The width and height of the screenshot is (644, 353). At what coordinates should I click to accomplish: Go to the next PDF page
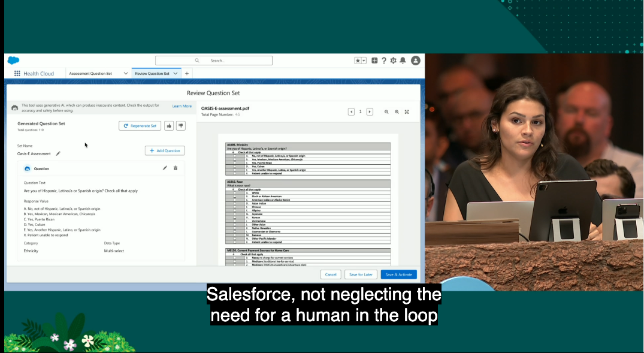point(370,112)
